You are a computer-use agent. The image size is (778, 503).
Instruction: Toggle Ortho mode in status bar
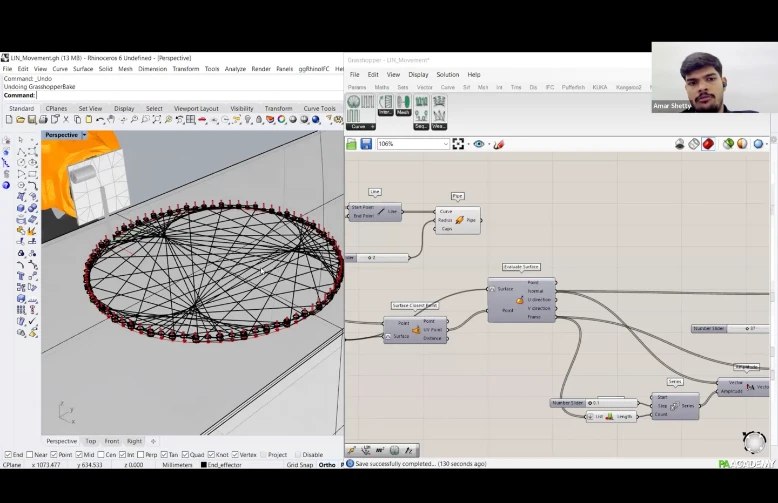(x=327, y=465)
